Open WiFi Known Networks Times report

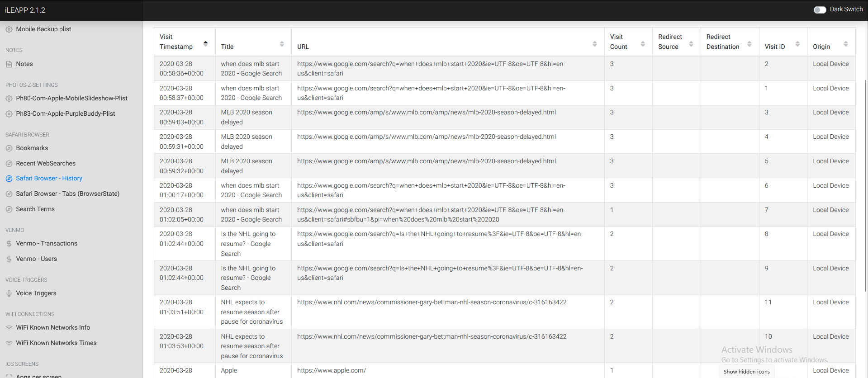(x=56, y=343)
